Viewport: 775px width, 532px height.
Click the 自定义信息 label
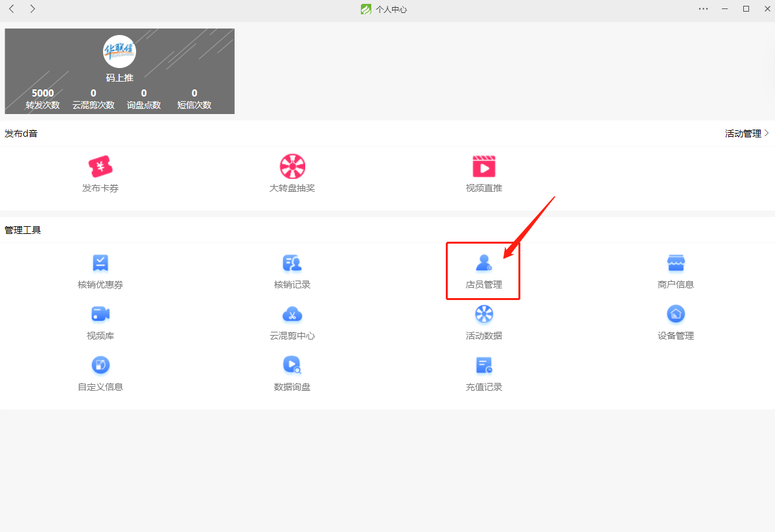(x=100, y=387)
